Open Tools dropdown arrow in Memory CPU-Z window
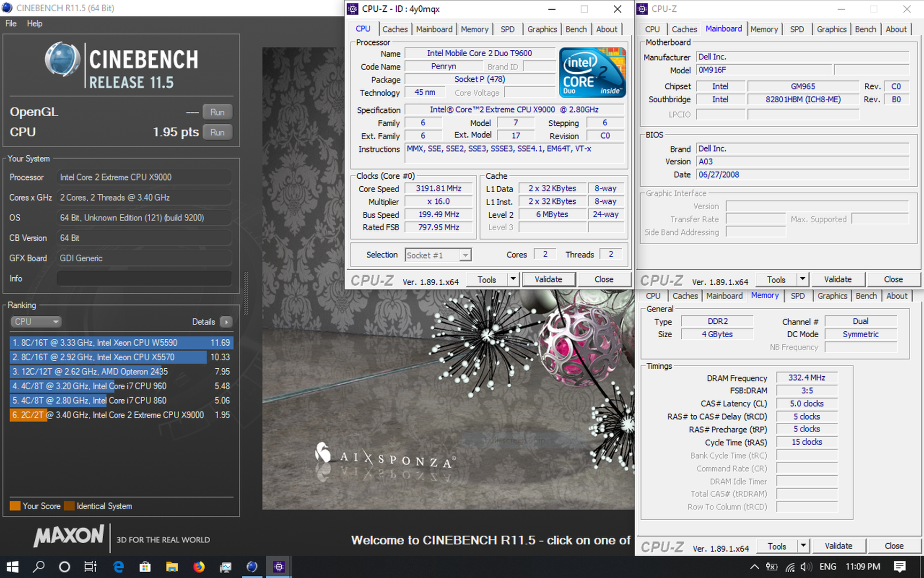 (x=803, y=546)
